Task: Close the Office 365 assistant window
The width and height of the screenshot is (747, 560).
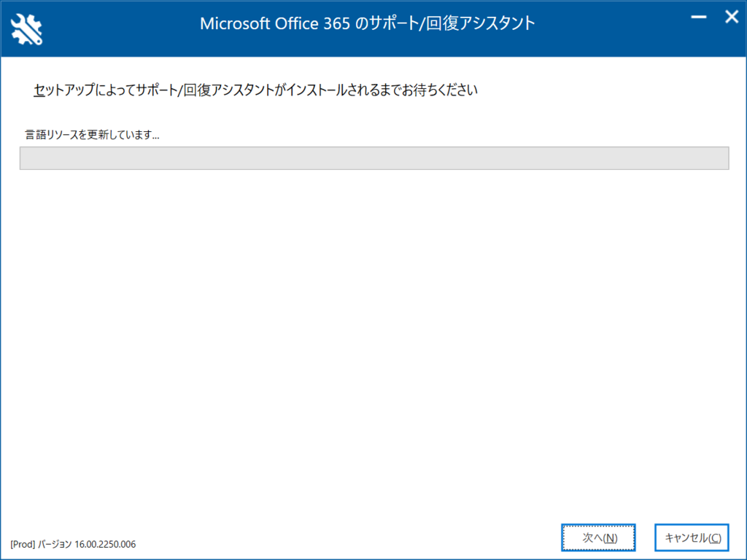Action: 732,17
